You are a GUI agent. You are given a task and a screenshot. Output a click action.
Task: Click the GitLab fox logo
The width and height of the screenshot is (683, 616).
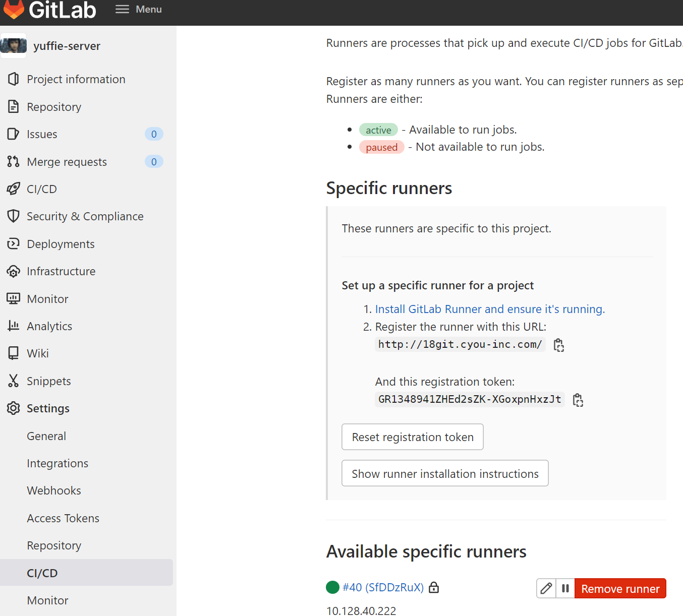[14, 9]
